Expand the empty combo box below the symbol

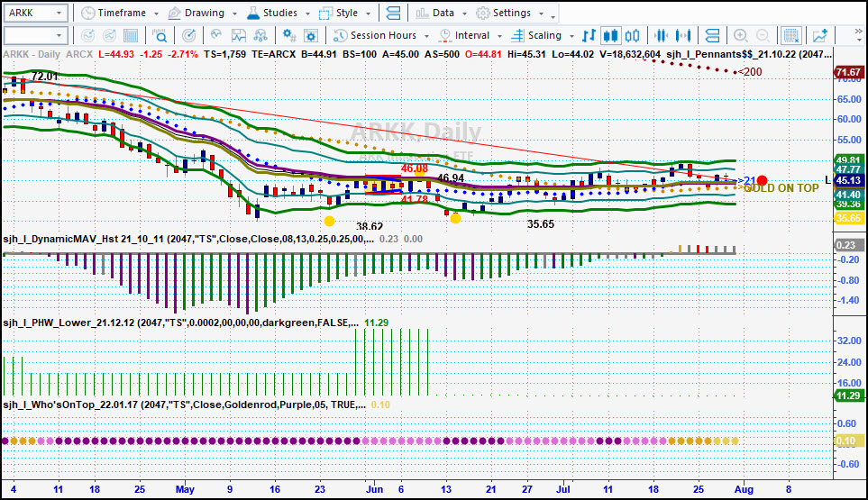[x=59, y=36]
